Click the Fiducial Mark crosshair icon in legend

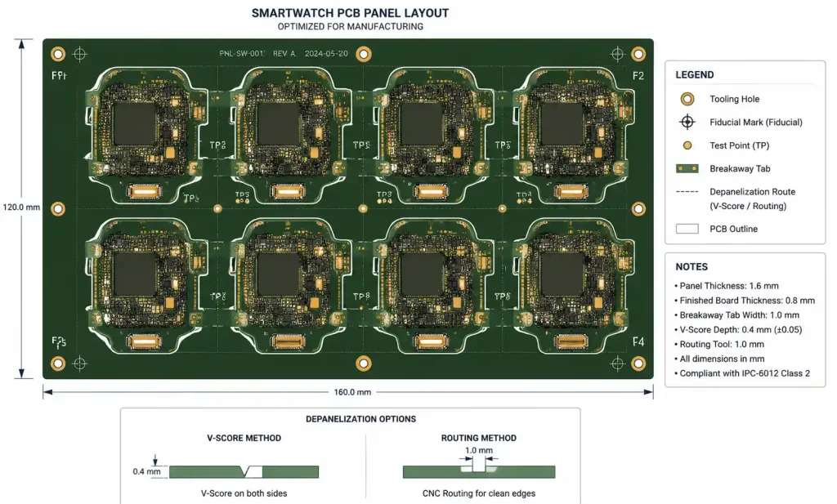687,123
